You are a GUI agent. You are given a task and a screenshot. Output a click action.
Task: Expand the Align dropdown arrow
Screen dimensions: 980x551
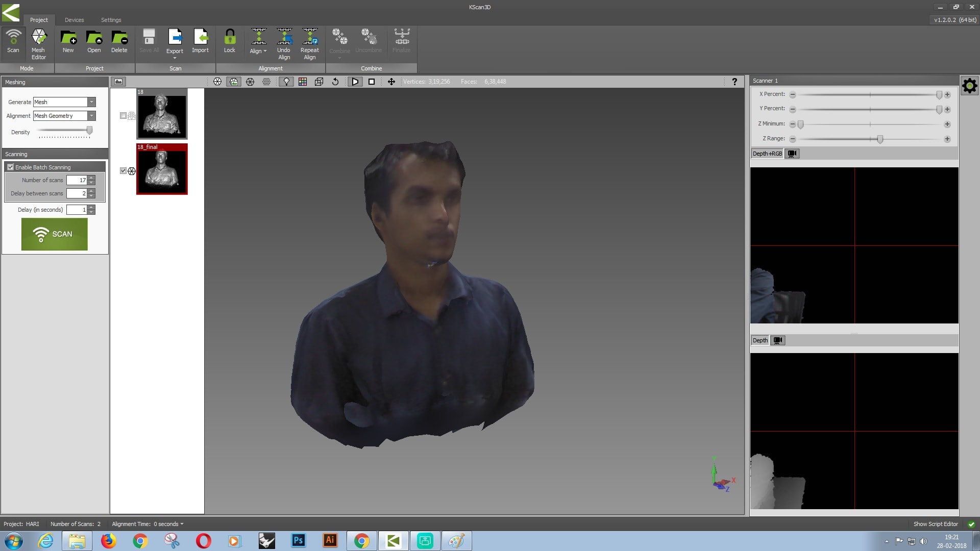point(265,51)
